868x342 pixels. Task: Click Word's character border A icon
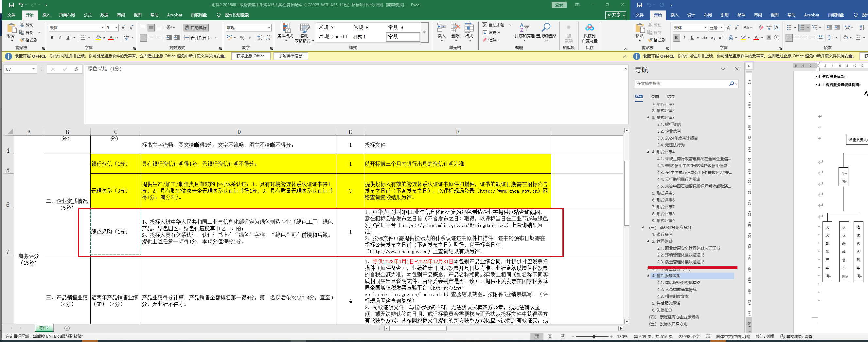pos(777,28)
